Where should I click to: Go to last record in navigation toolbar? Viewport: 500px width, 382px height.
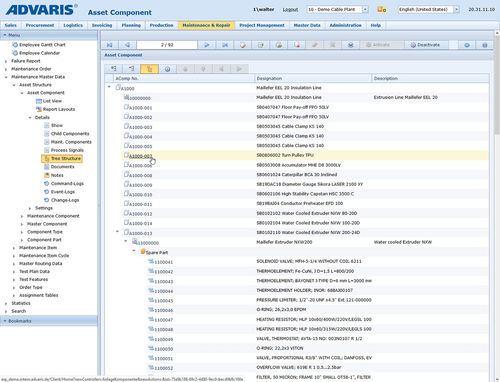(x=225, y=45)
